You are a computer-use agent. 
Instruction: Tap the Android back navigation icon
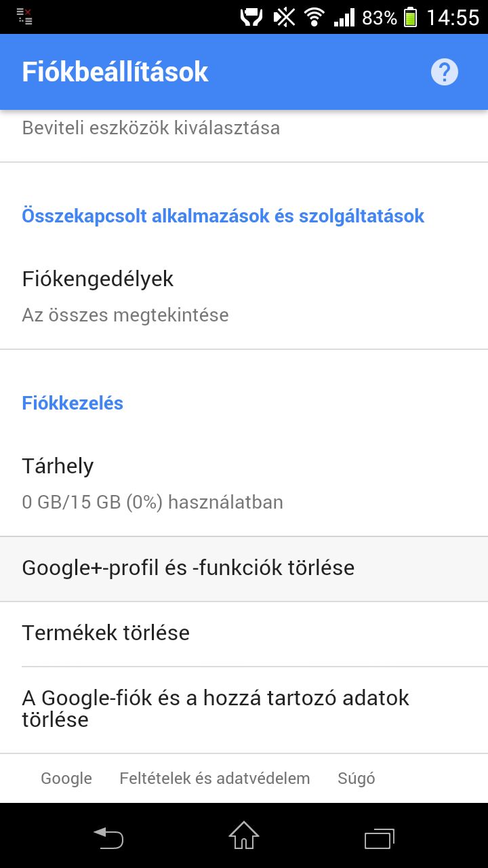108,837
